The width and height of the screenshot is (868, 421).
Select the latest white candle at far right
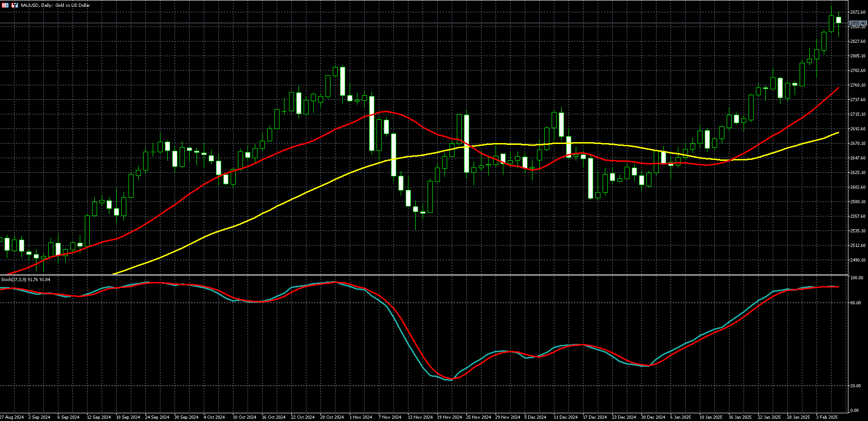pos(838,20)
